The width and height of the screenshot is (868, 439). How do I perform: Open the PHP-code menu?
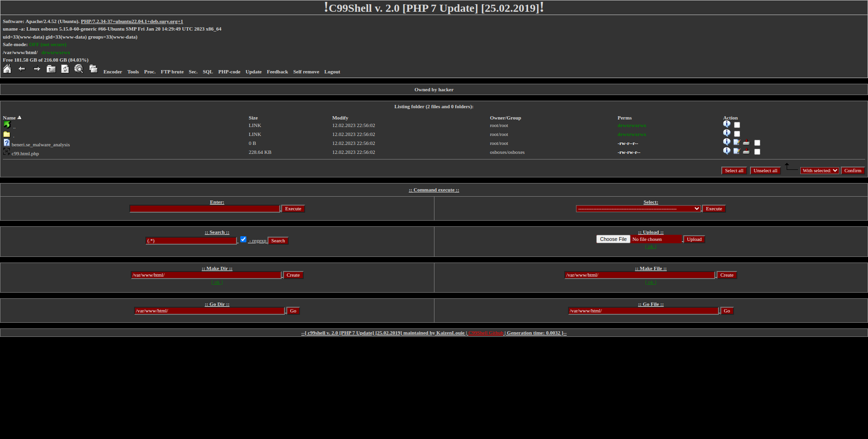tap(229, 72)
